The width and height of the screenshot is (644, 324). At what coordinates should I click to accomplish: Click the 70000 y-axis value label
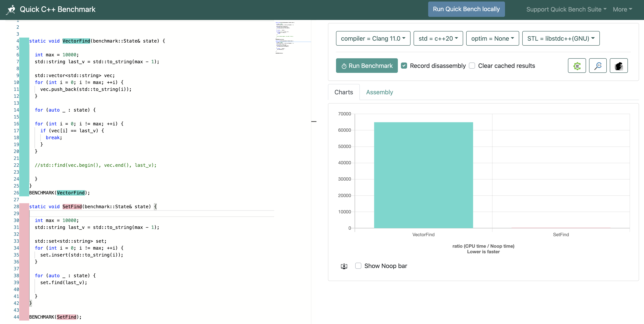click(344, 114)
